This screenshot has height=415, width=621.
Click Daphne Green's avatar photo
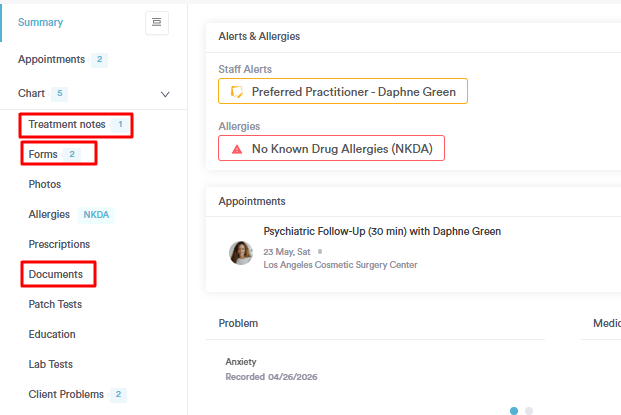click(241, 252)
